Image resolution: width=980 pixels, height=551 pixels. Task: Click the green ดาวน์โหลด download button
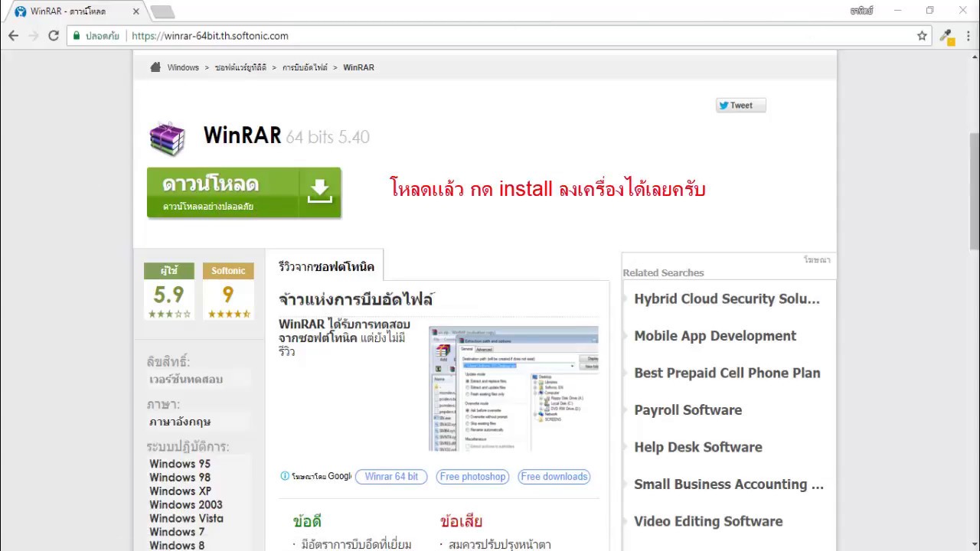click(x=243, y=192)
